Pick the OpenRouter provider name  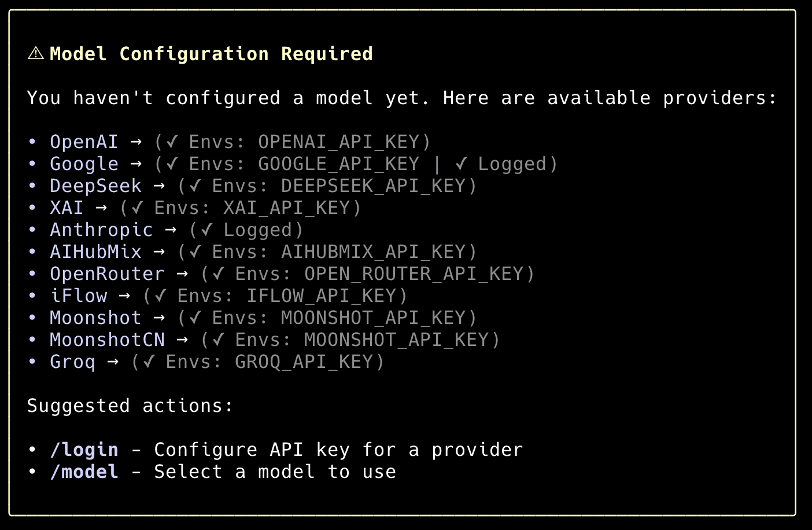coord(107,274)
